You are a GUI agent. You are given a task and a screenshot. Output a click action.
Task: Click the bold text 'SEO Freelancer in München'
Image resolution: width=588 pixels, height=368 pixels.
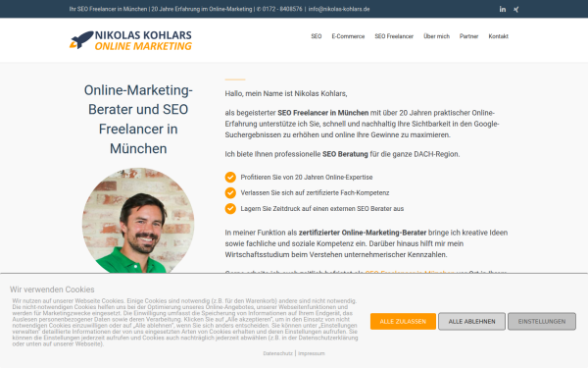[x=322, y=113]
